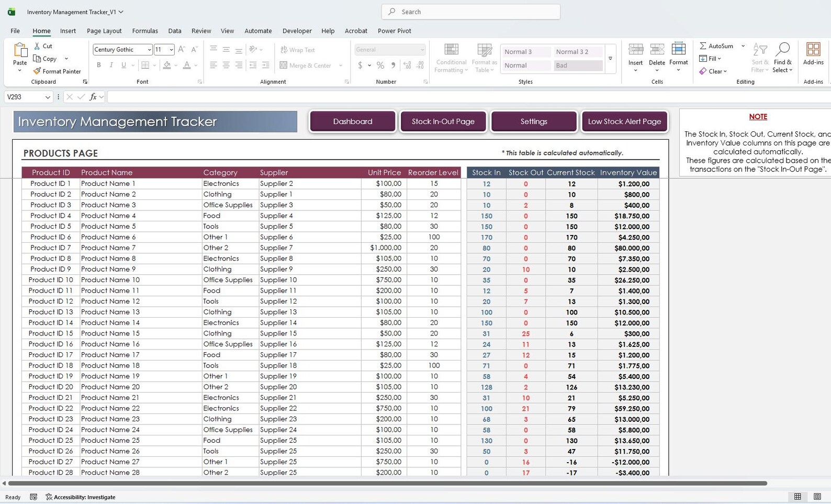
Task: Expand the Name Box dropdown
Action: click(x=48, y=97)
